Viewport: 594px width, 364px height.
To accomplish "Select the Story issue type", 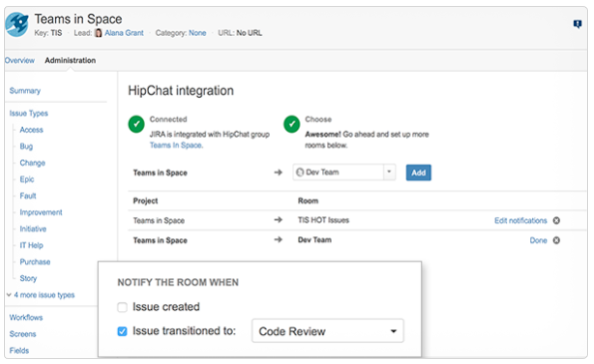I will (28, 278).
